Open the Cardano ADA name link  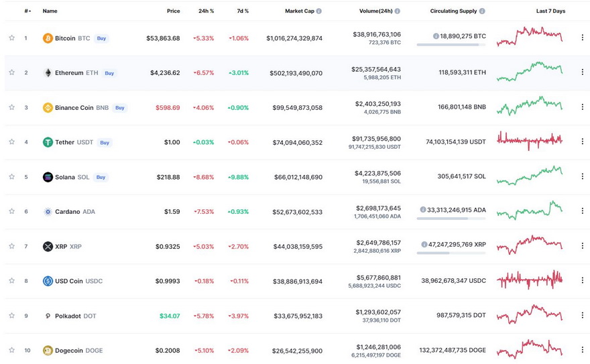(75, 212)
